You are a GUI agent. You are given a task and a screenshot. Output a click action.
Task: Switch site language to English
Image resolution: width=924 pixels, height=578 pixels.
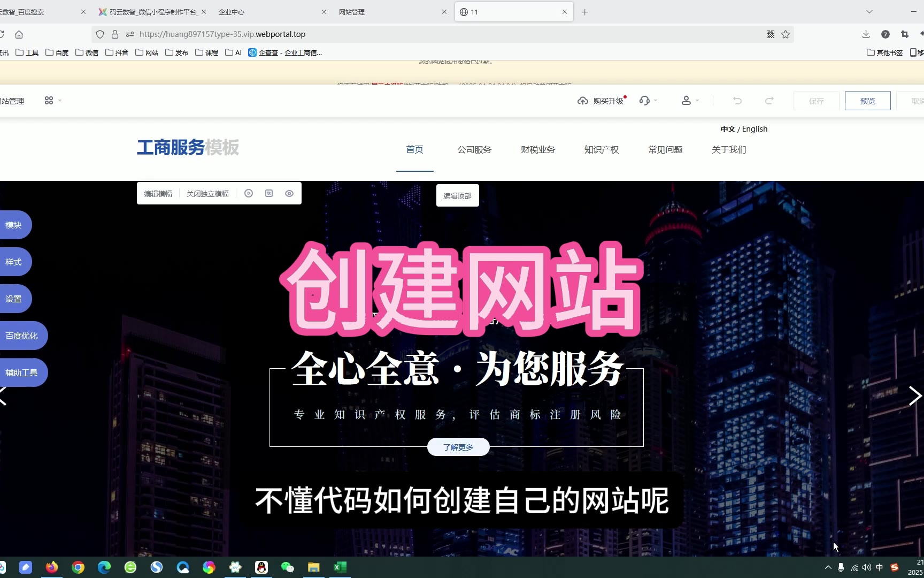pyautogui.click(x=754, y=129)
